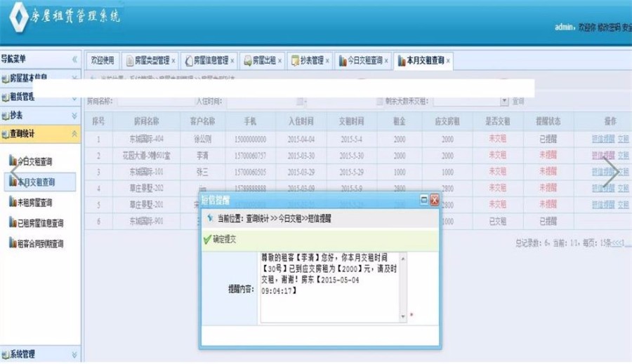The width and height of the screenshot is (632, 364).
Task: Close the 今日交租查询 tab with its x
Action: point(386,61)
